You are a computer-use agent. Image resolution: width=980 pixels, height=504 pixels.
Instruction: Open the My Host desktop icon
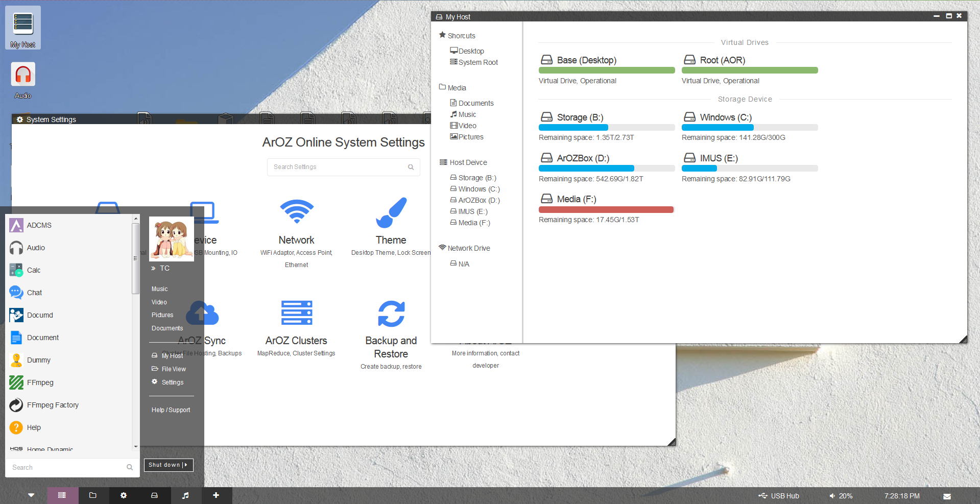click(x=23, y=28)
